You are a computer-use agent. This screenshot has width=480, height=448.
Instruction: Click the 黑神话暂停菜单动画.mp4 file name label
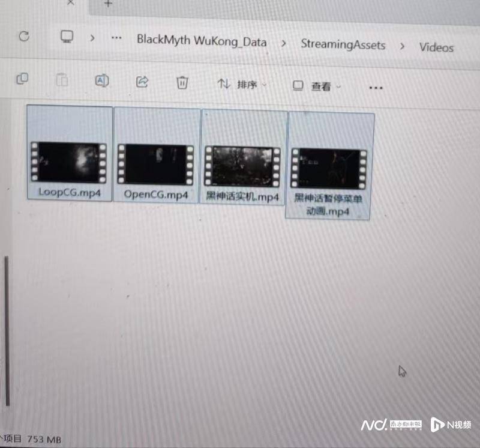click(x=328, y=205)
